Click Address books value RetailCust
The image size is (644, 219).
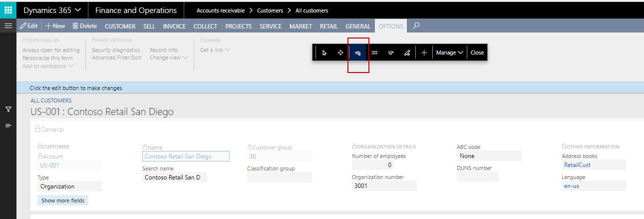[x=594, y=165]
